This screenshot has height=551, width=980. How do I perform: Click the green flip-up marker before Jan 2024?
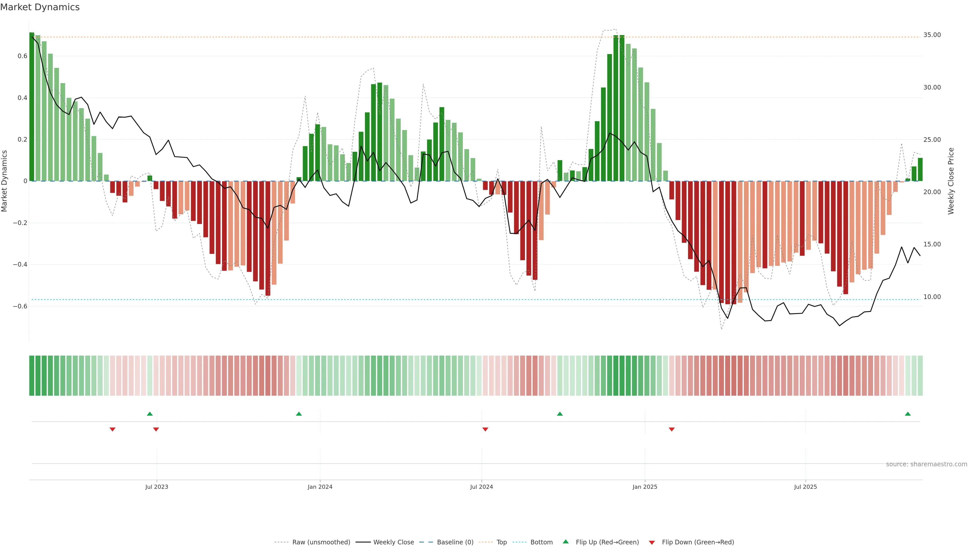(299, 414)
